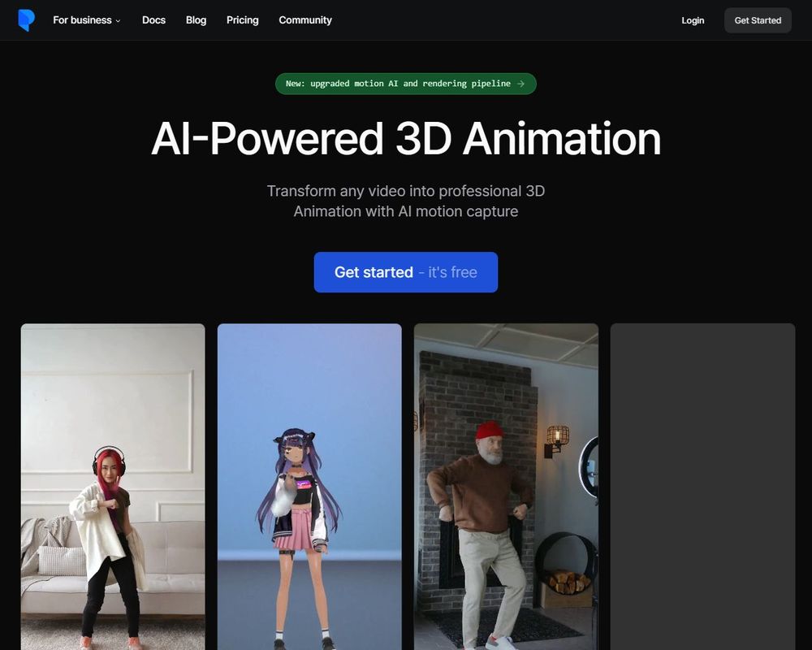Expand the For business dropdown chevron

point(117,20)
